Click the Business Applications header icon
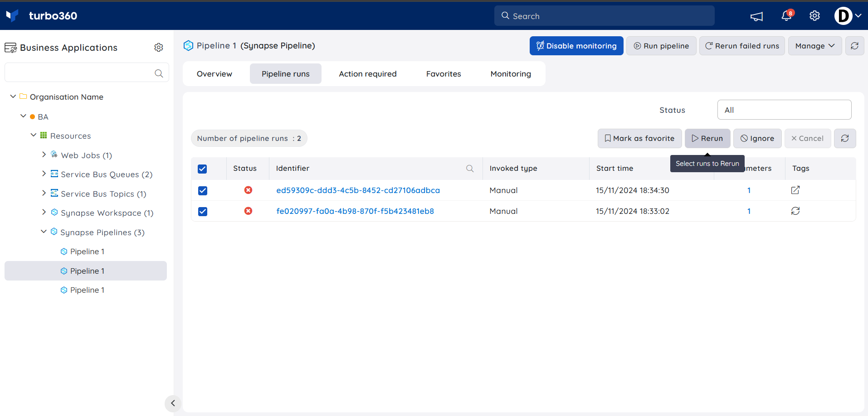Screen dimensions: 868x416 point(11,48)
